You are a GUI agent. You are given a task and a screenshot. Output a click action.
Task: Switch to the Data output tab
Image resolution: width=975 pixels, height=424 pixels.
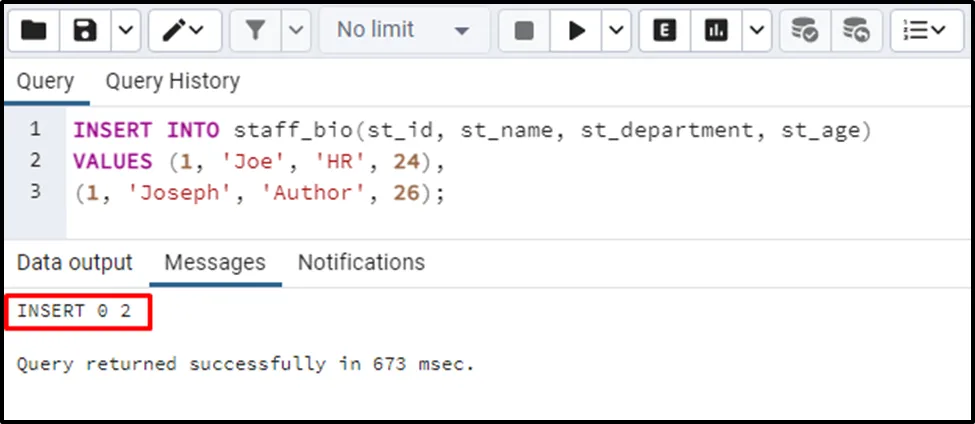click(75, 262)
